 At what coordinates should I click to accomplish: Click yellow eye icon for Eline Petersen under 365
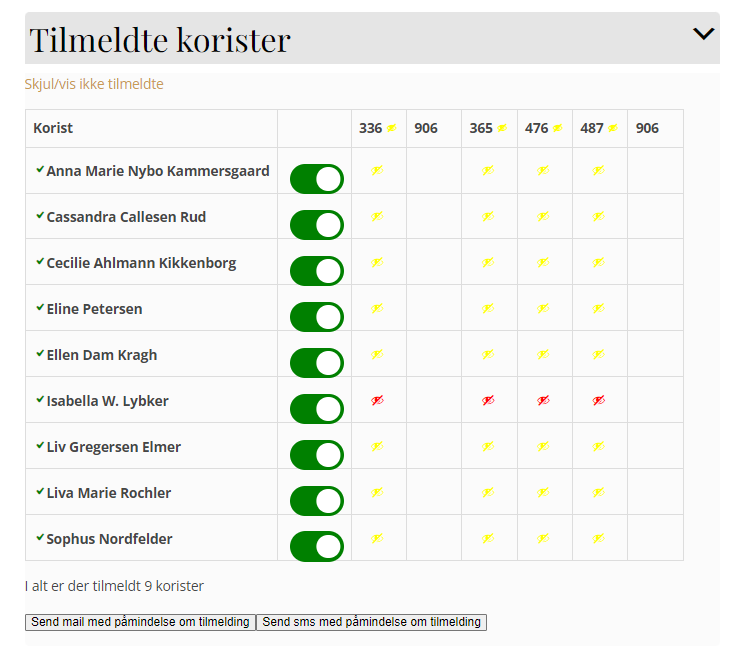click(x=488, y=309)
